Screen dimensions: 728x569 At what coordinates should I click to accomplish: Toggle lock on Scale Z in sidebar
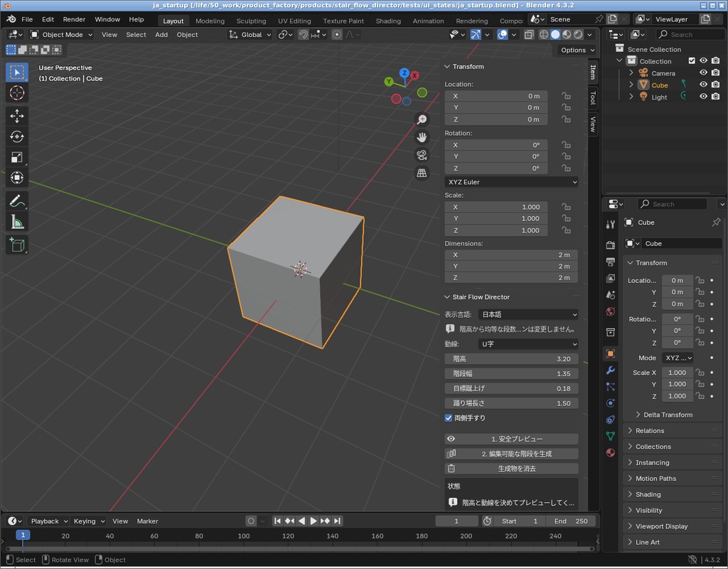click(566, 230)
